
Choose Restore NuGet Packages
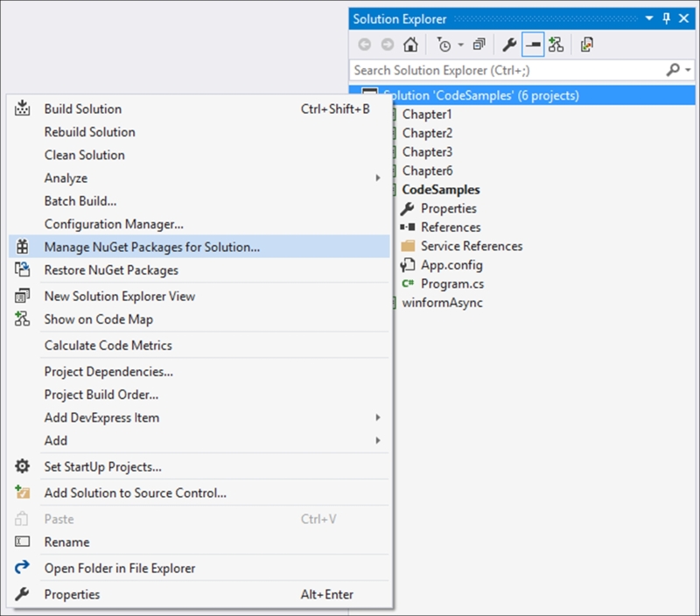click(x=199, y=270)
